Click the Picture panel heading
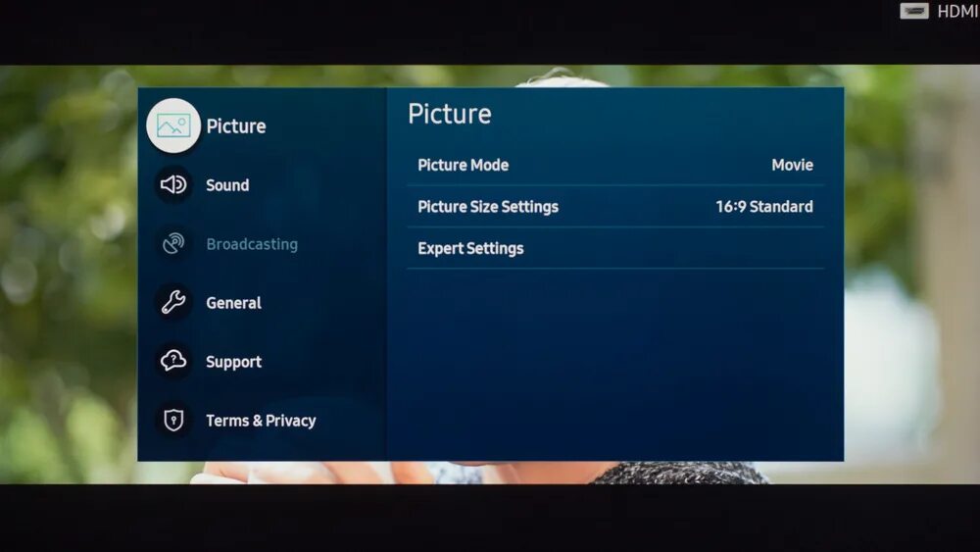 [x=450, y=114]
